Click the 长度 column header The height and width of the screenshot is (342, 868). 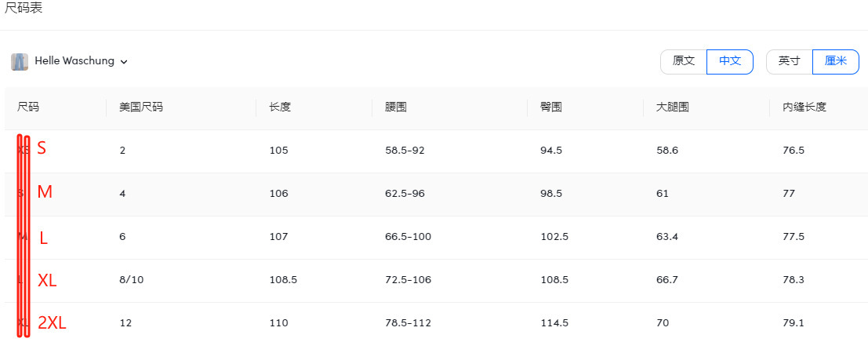[x=280, y=107]
